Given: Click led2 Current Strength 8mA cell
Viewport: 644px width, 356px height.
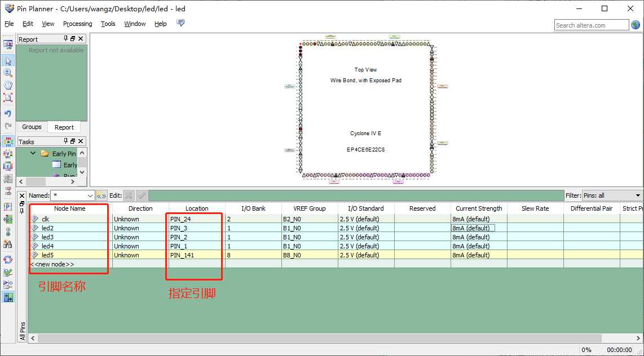Looking at the screenshot, I should [x=479, y=228].
